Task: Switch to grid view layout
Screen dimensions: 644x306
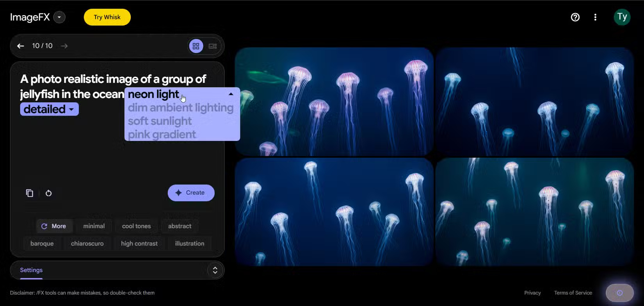Action: click(196, 46)
